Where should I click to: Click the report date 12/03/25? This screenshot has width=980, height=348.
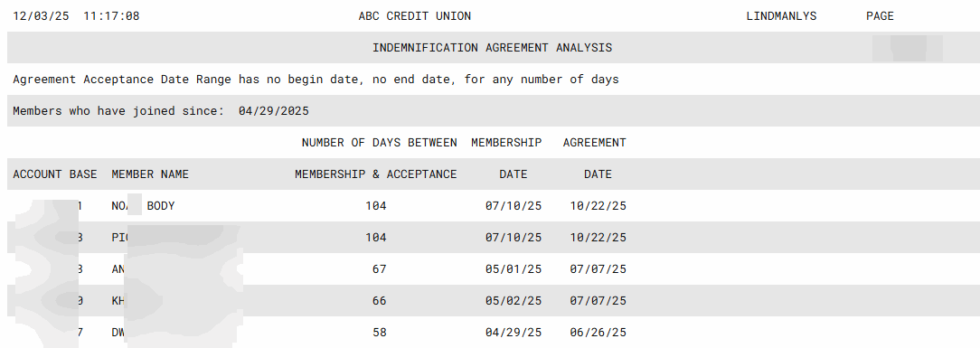[x=41, y=16]
